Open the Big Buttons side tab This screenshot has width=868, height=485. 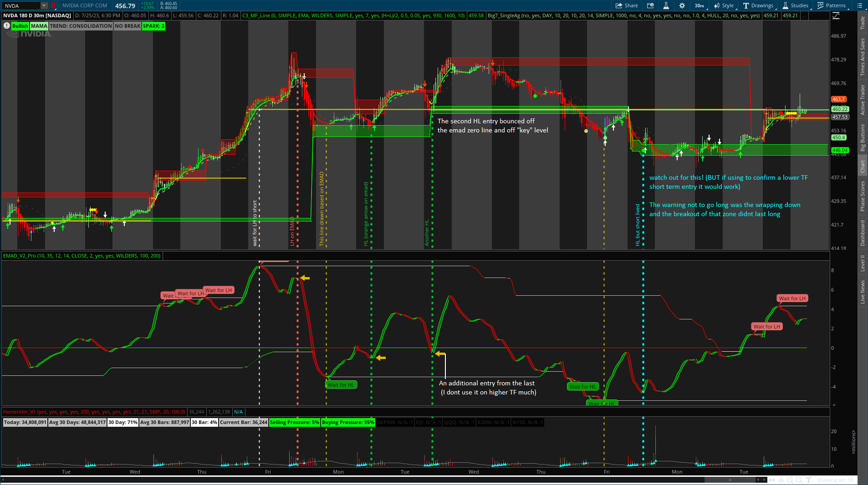pos(863,138)
